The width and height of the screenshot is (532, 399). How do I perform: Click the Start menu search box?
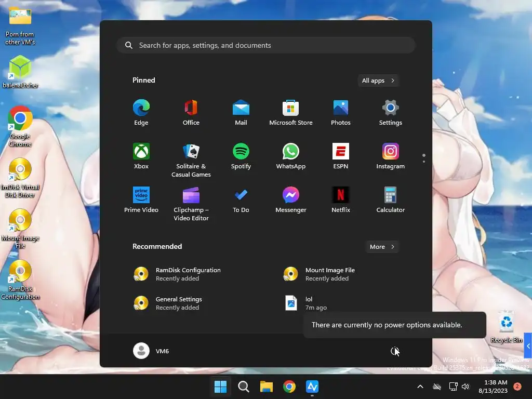point(266,45)
